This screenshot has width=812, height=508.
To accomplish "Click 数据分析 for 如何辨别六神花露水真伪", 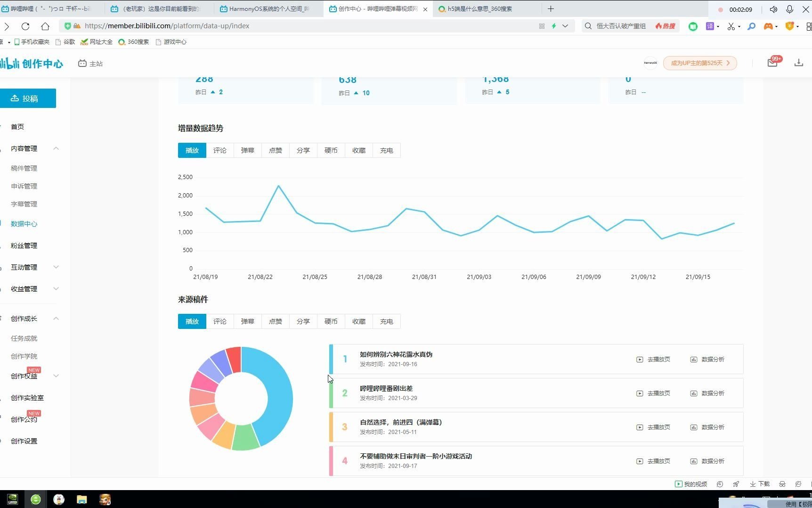I will click(707, 360).
